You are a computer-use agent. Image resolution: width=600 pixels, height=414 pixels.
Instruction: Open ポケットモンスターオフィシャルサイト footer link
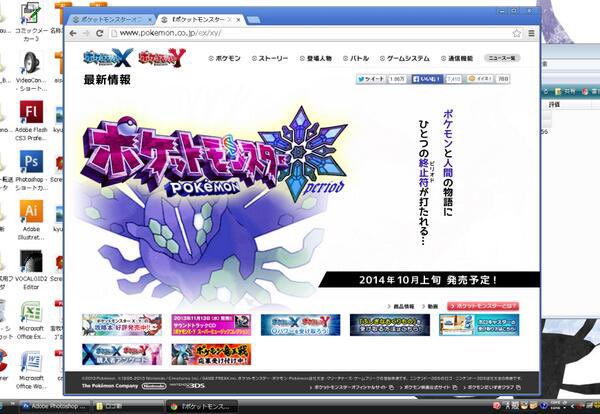point(351,388)
